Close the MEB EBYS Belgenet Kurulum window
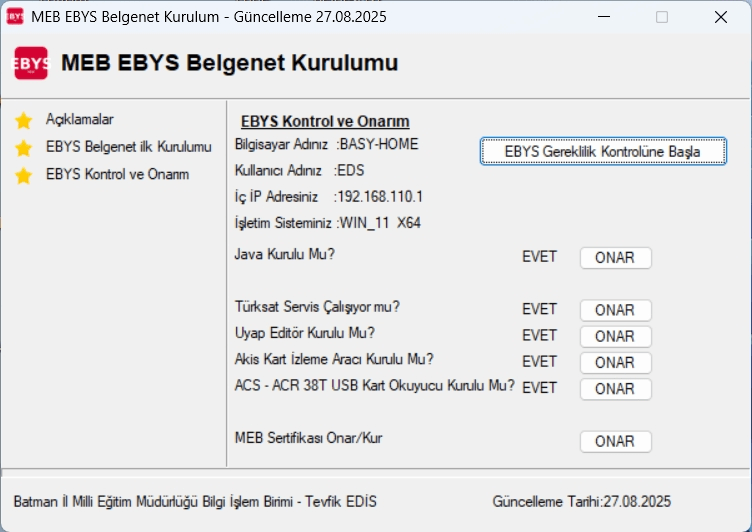This screenshot has width=752, height=532. (721, 17)
